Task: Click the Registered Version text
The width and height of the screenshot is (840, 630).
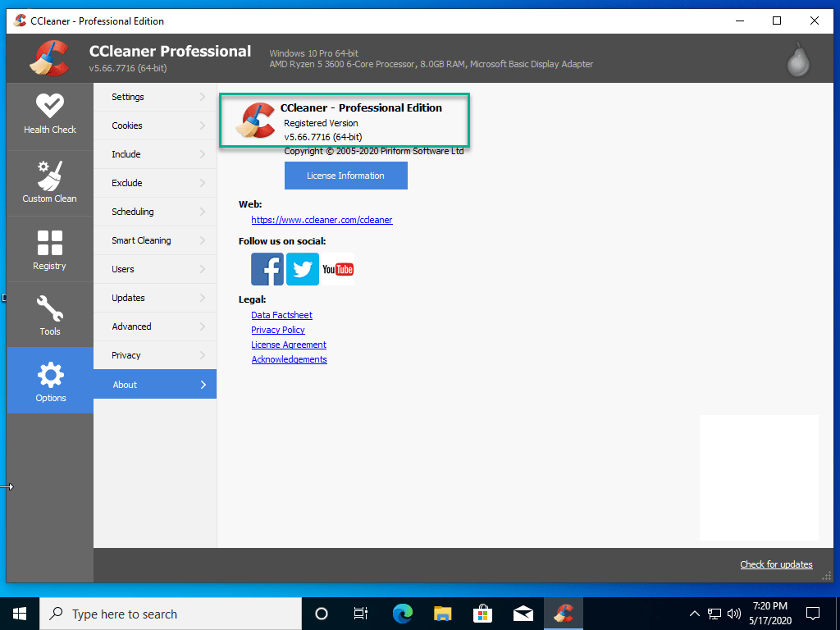Action: 321,123
